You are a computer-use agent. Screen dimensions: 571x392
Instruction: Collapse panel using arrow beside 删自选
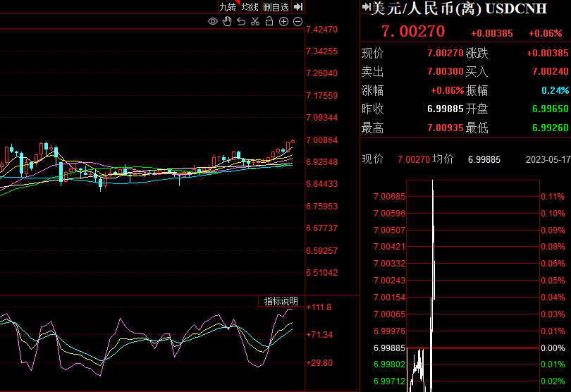(298, 7)
